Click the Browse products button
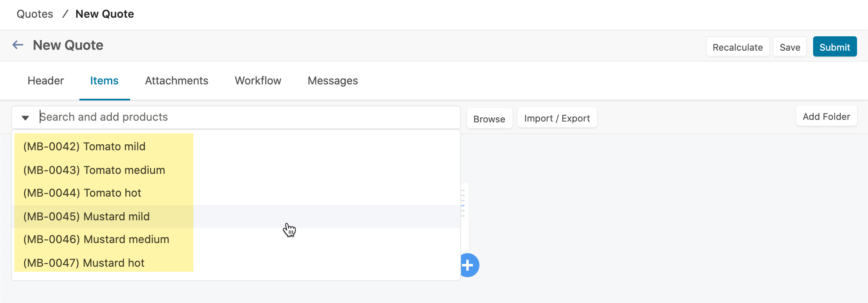This screenshot has width=868, height=303. pyautogui.click(x=489, y=119)
